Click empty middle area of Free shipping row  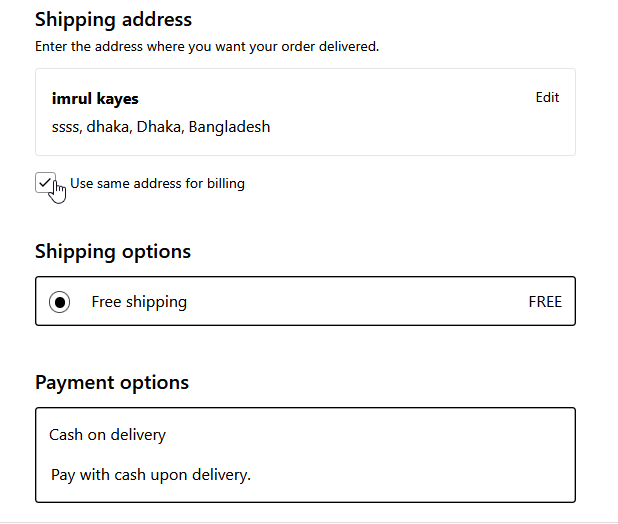[x=360, y=302]
